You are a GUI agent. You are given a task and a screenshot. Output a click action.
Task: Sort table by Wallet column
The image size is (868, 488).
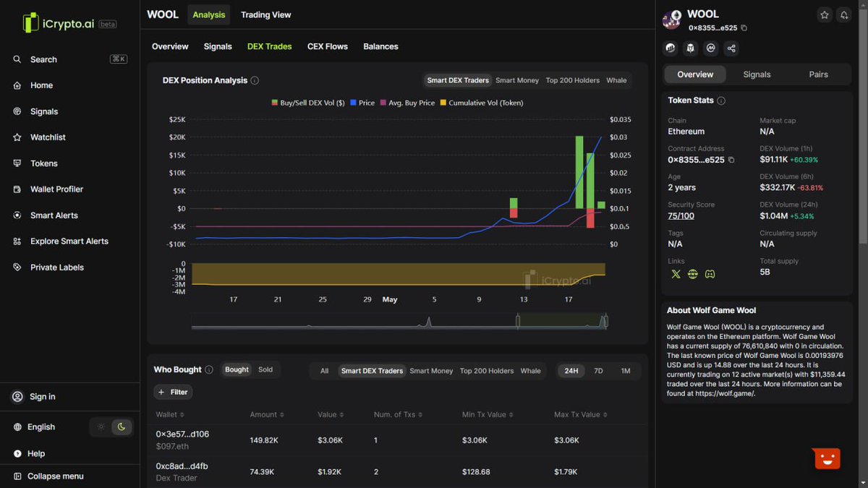[170, 414]
